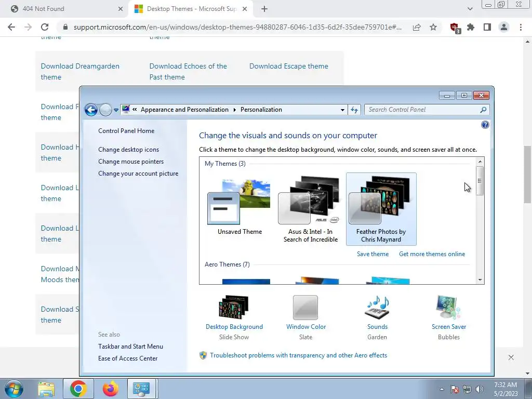Click Appearance and Personalization breadcrumb
Image resolution: width=532 pixels, height=399 pixels.
click(184, 110)
